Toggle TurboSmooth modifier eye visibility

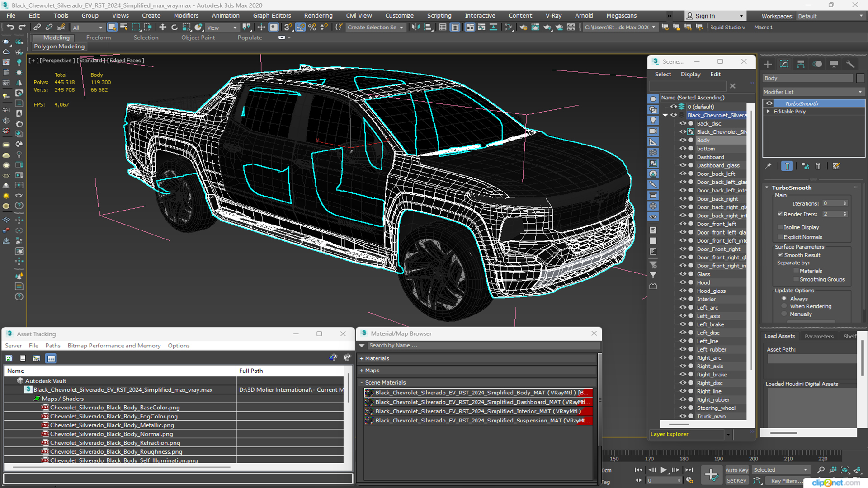click(x=769, y=103)
